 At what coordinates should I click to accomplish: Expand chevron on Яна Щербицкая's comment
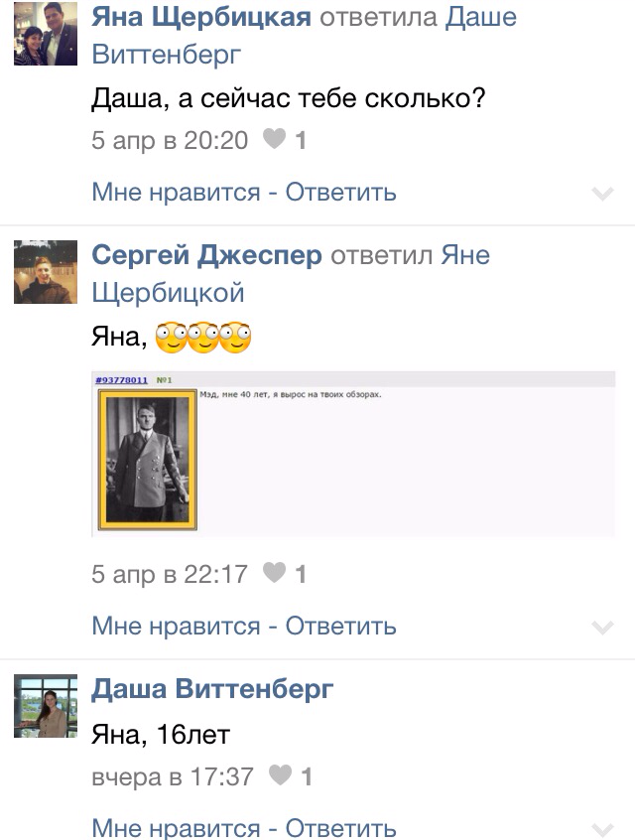click(603, 194)
